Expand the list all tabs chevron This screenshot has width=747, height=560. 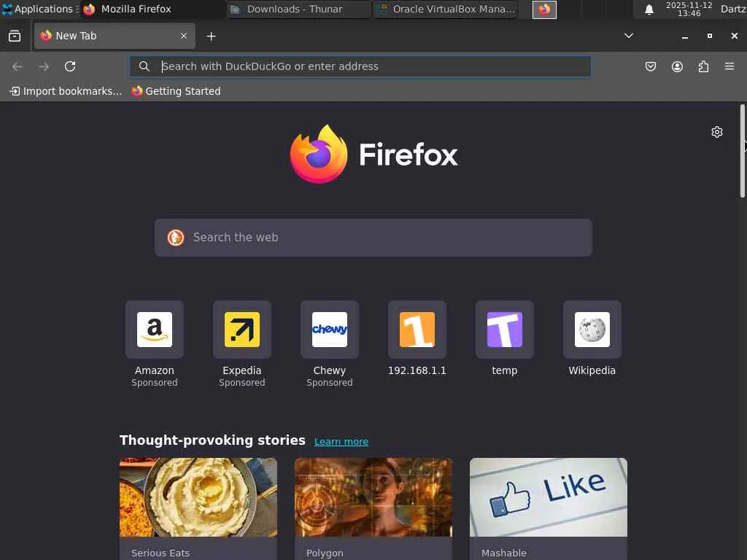pyautogui.click(x=629, y=36)
